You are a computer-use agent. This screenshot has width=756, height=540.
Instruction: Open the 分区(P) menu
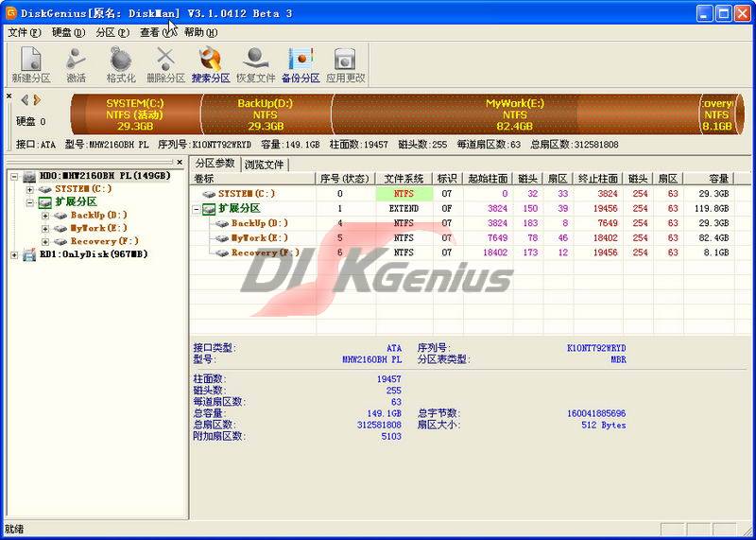(x=112, y=32)
